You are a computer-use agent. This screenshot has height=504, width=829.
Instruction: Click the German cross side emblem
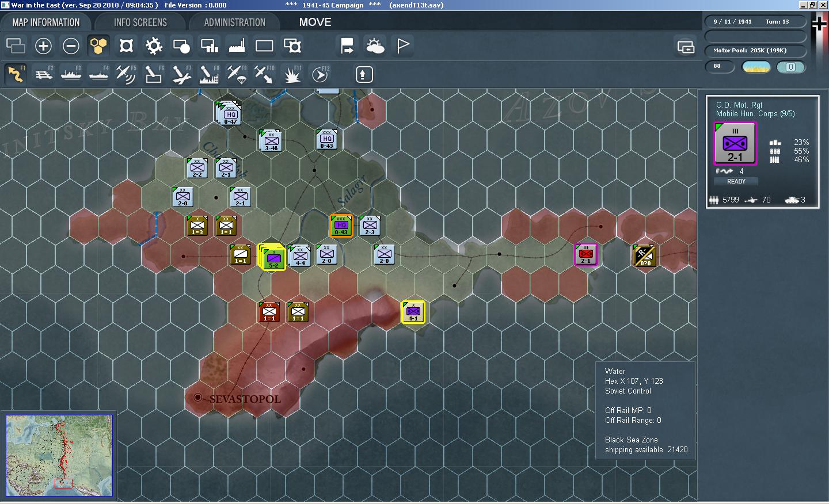(819, 23)
